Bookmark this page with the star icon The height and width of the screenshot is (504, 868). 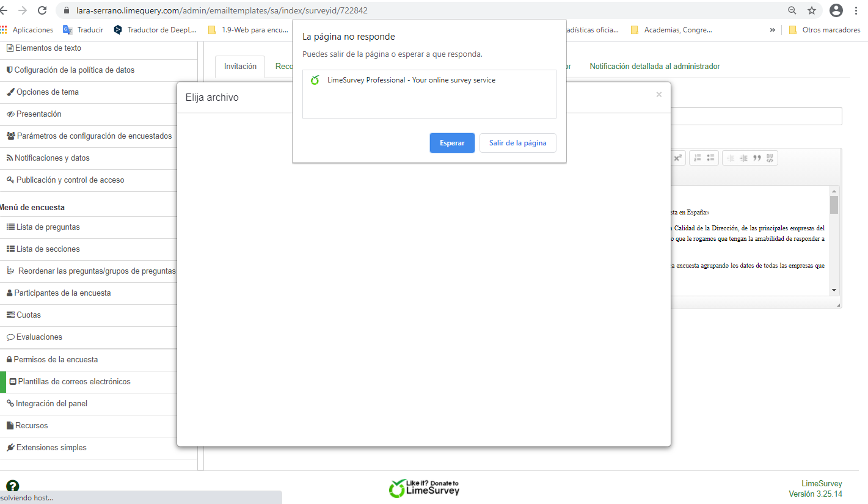click(x=812, y=10)
